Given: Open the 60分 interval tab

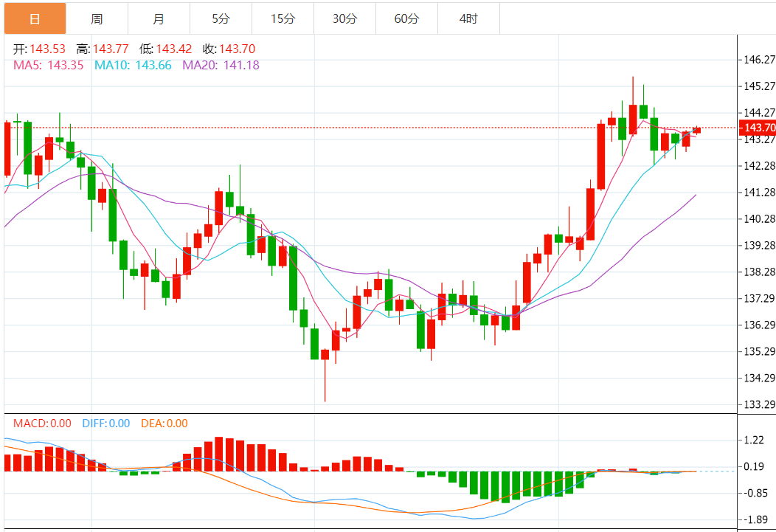Looking at the screenshot, I should (406, 18).
